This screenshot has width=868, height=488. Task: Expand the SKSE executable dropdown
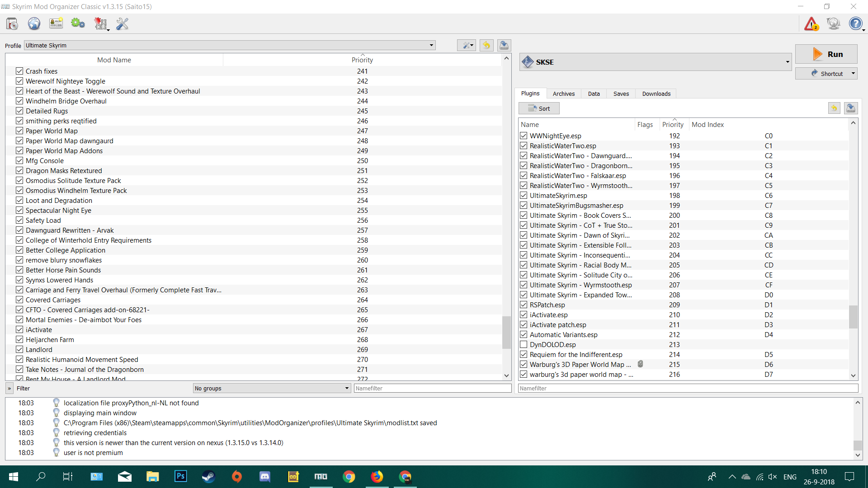[x=788, y=62]
